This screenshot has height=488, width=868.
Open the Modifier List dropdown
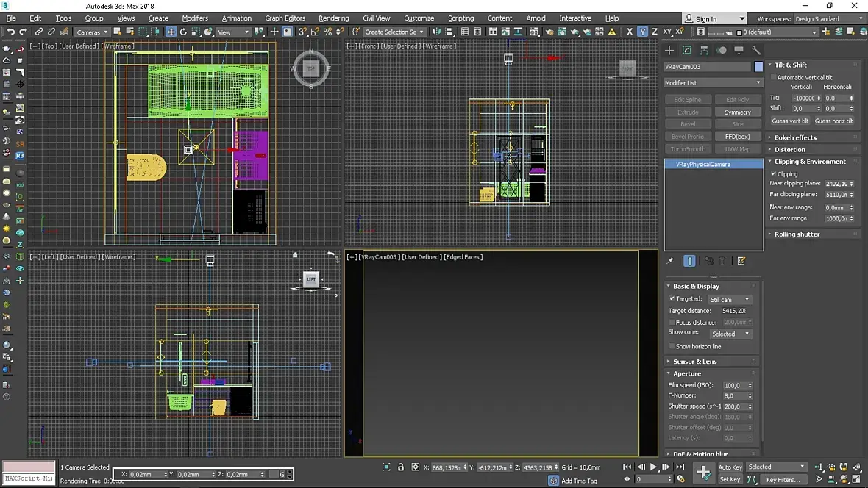click(713, 83)
